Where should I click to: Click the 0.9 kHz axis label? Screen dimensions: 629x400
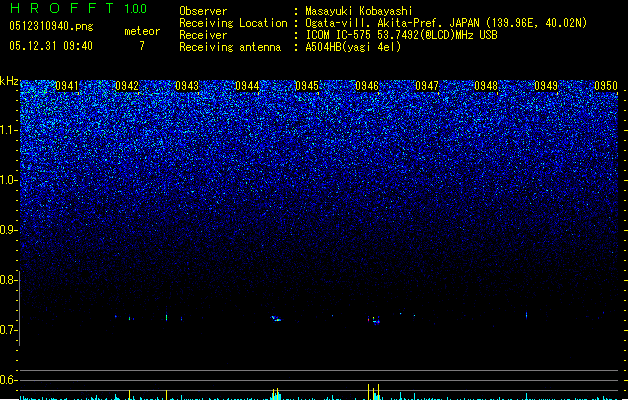[x=9, y=230]
